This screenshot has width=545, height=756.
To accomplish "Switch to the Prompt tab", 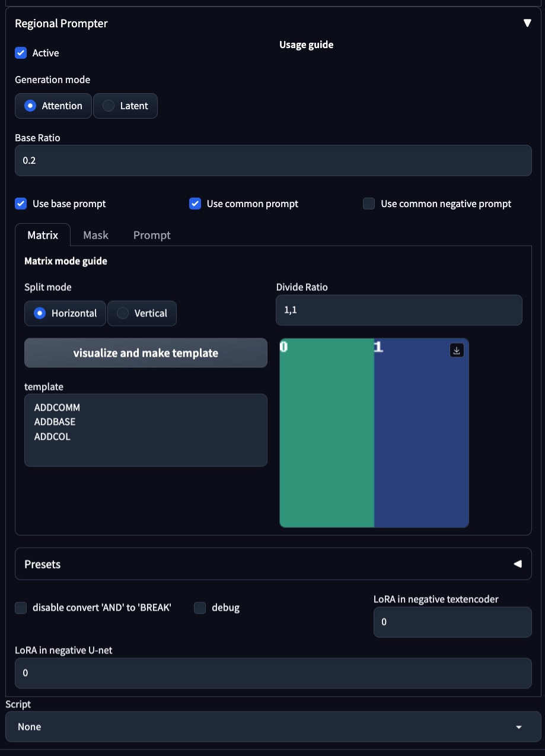I will pos(152,235).
